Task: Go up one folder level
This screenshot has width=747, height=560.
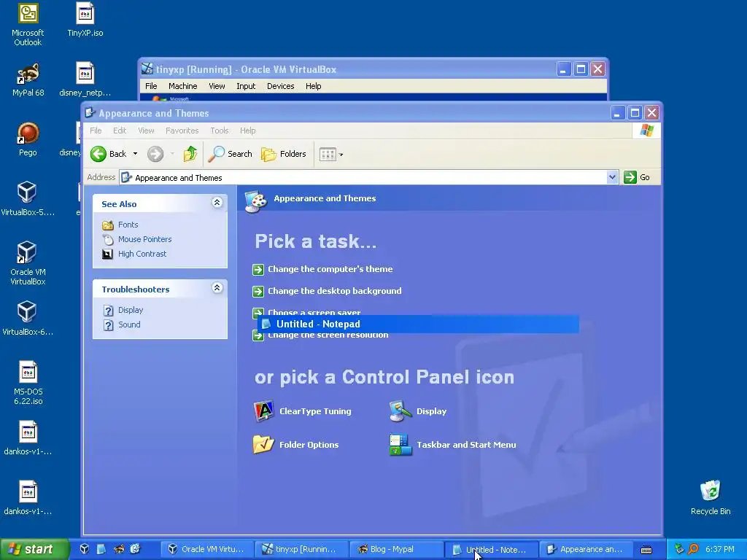Action: click(x=190, y=154)
